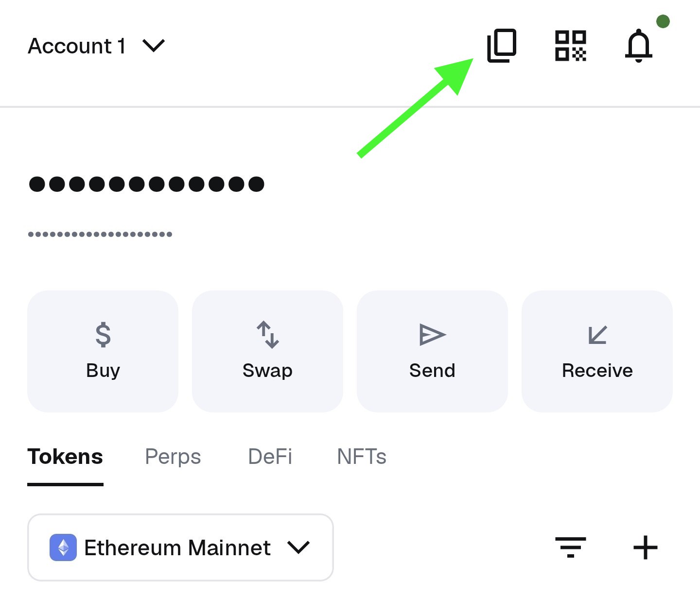Switch to the DeFi tab

click(270, 457)
